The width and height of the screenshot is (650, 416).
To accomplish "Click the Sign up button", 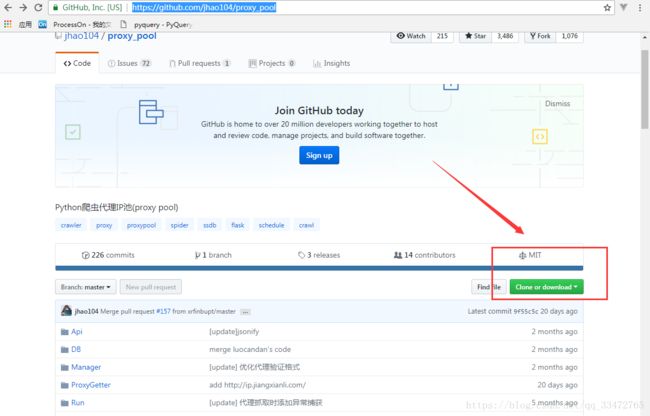I will coord(319,155).
